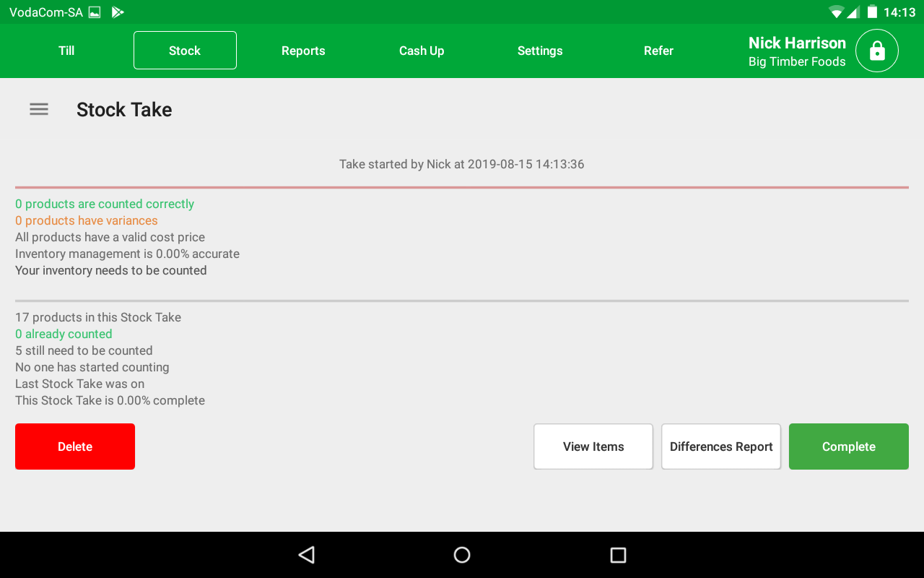
Task: Tap the VodaCom-SA carrier label
Action: point(46,12)
